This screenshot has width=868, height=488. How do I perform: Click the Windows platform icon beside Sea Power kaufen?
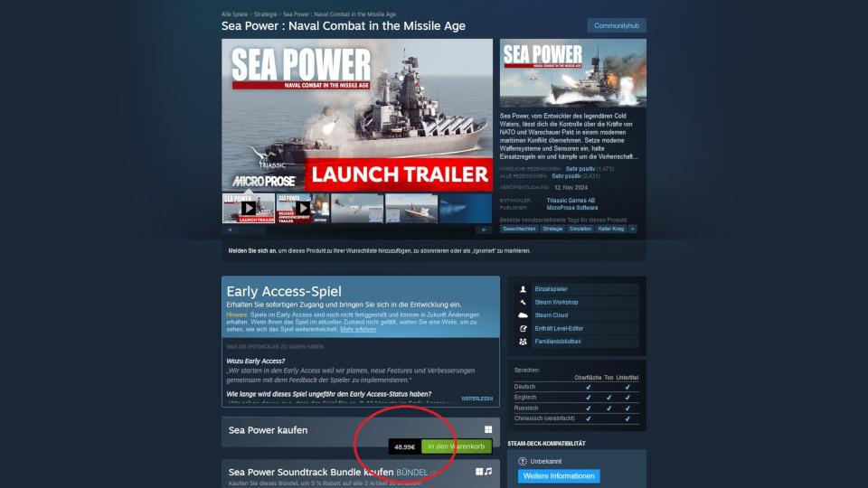point(488,429)
